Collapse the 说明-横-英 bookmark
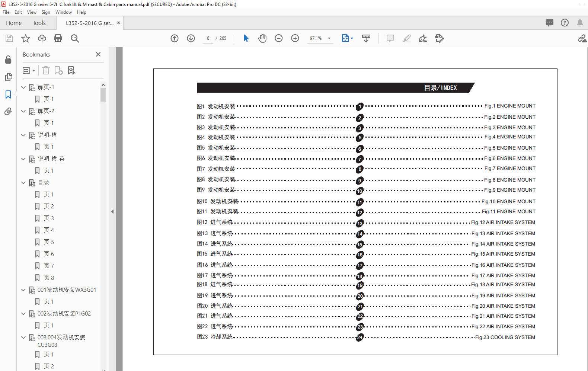 pyautogui.click(x=23, y=159)
